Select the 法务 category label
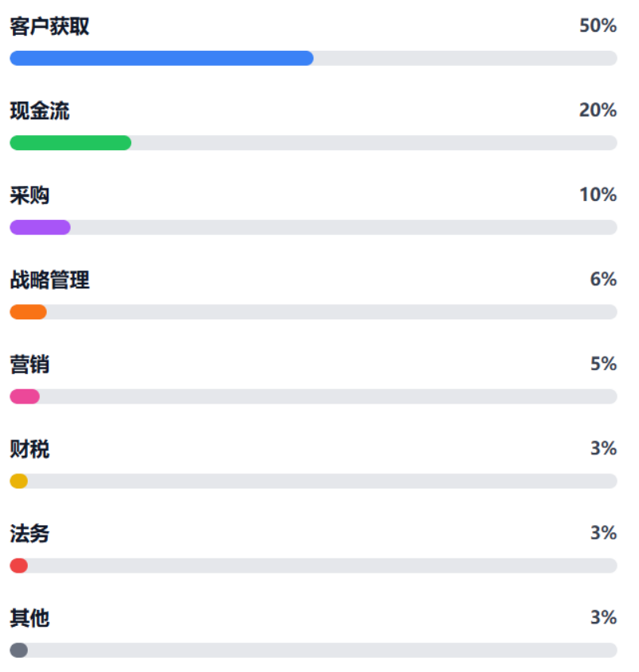639x672 pixels. (x=29, y=534)
